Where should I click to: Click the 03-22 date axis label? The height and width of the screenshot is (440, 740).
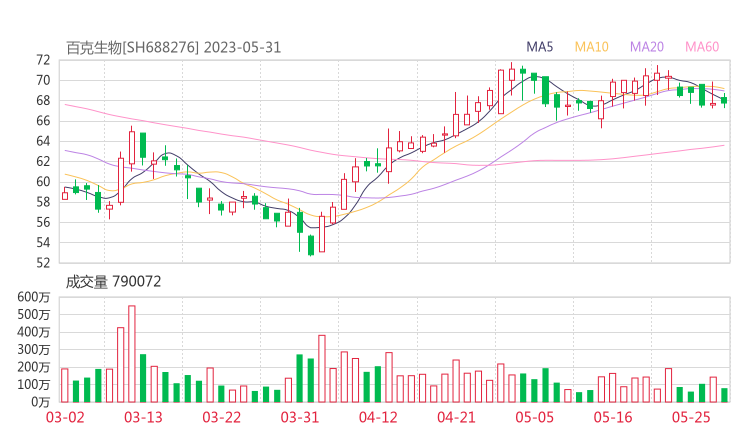coord(221,417)
